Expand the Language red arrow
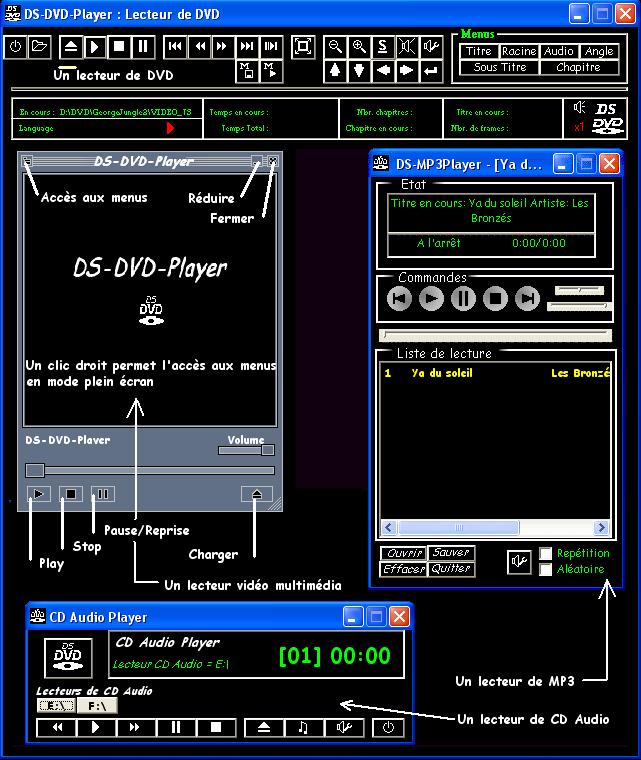The width and height of the screenshot is (641, 760). point(170,128)
